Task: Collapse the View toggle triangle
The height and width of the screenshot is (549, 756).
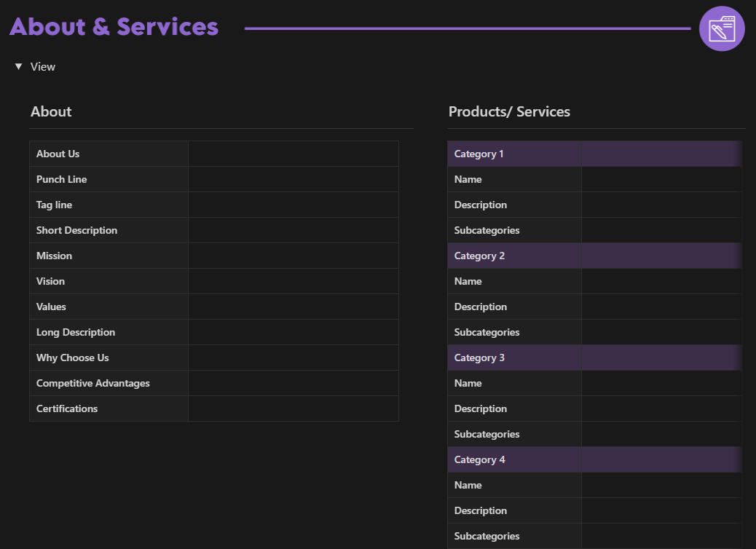Action: (19, 67)
